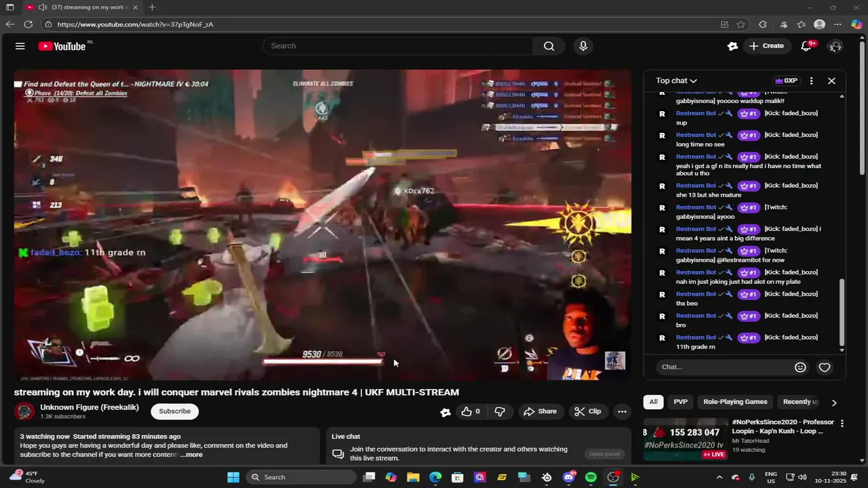Go to the YouTube home logo

[62, 46]
